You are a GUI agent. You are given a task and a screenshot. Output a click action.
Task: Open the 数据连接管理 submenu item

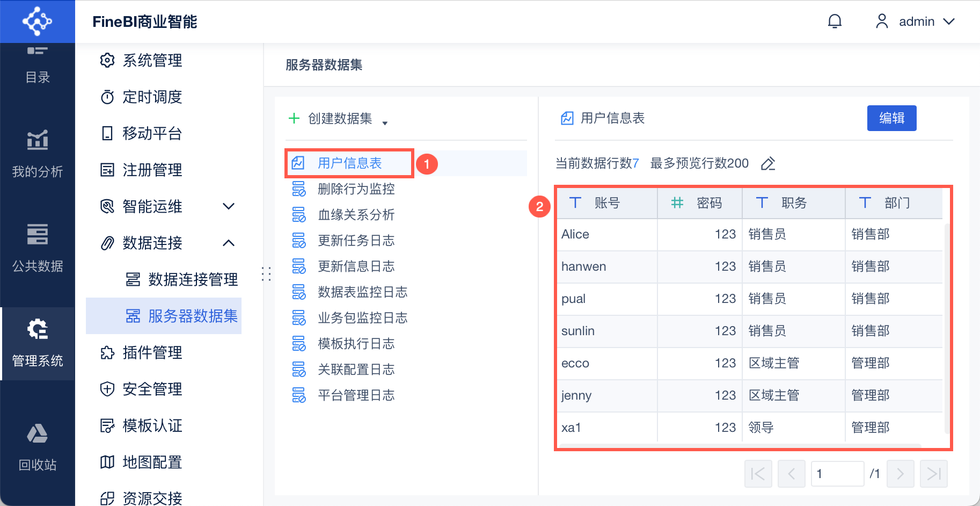click(x=192, y=279)
